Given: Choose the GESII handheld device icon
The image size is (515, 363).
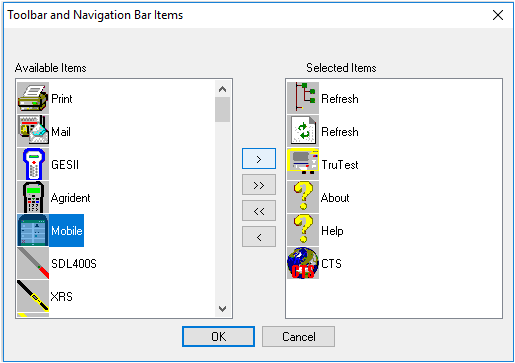Looking at the screenshot, I should click(x=33, y=164).
